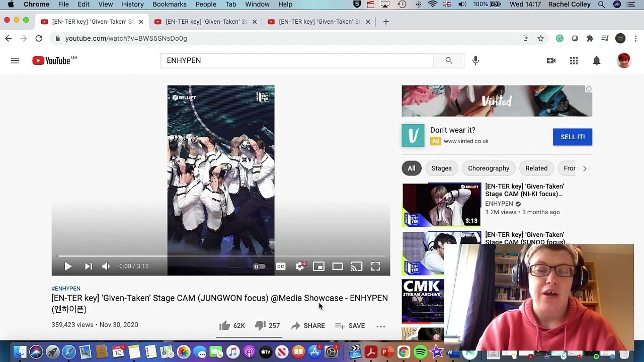Open Spotlight search in menu bar
The image size is (644, 362).
pyautogui.click(x=602, y=4)
